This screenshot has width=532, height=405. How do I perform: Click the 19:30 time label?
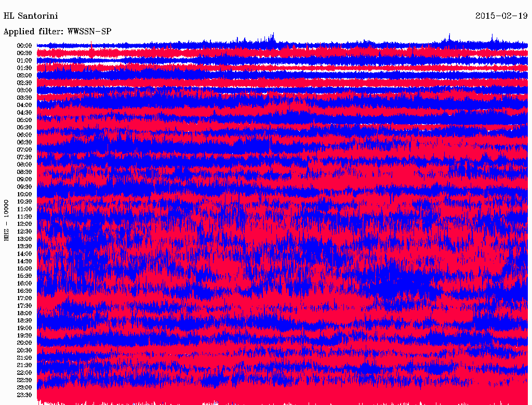point(24,336)
